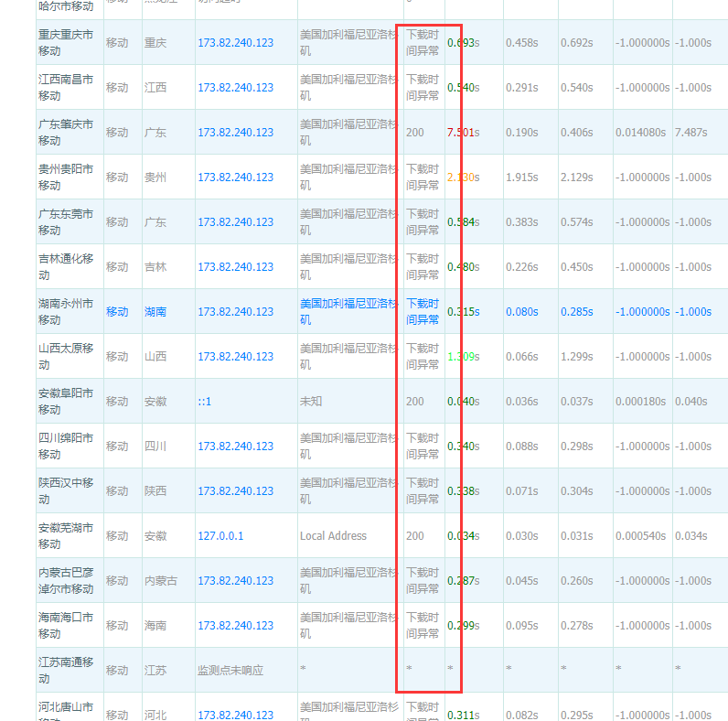Viewport: 728px width, 721px height.
Task: Click the 监测点未响应 cell
Action: pyautogui.click(x=230, y=671)
